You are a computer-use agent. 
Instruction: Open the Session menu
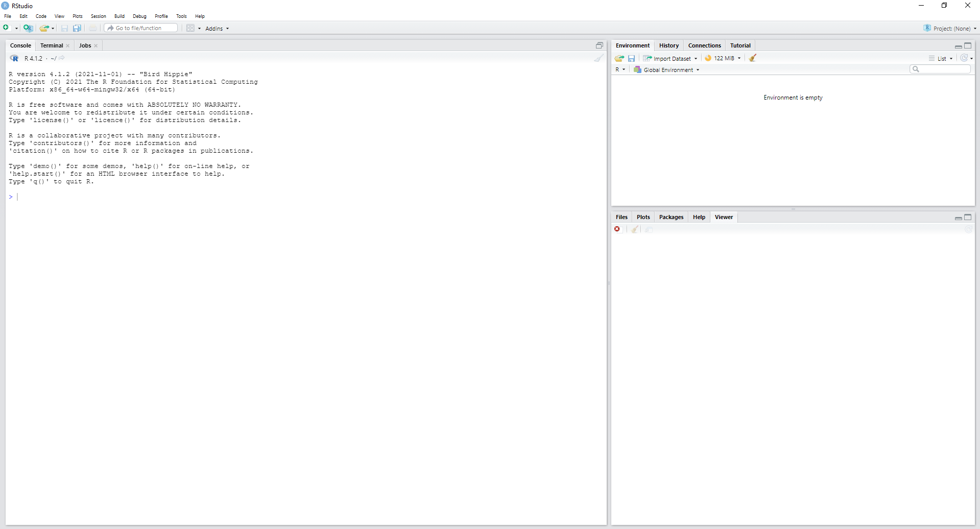coord(99,16)
